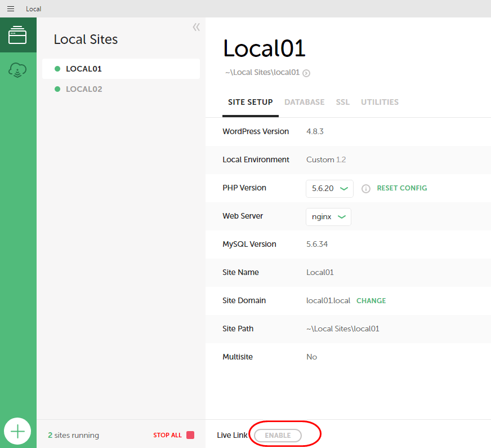The width and height of the screenshot is (491, 448).
Task: Click the WordPress version 4.8.3 value
Action: tap(315, 131)
